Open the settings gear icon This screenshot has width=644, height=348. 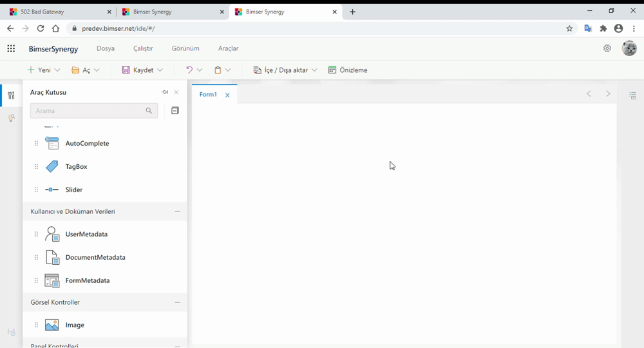click(x=607, y=48)
